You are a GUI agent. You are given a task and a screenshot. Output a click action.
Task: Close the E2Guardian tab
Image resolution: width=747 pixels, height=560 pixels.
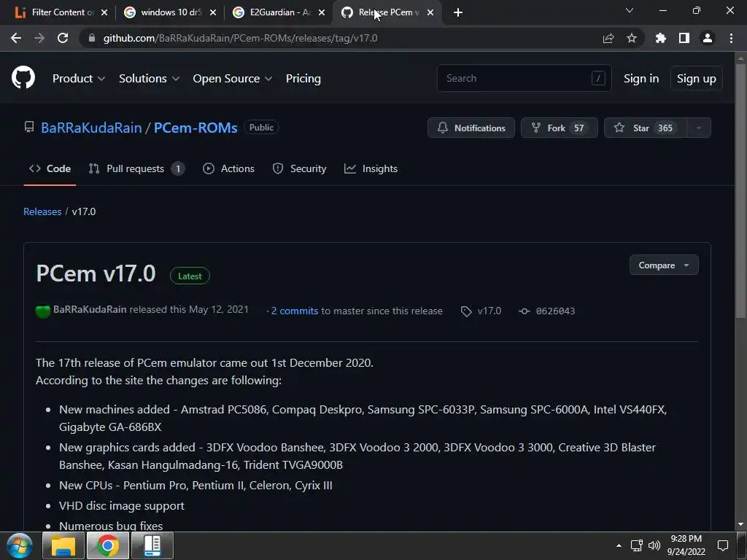point(322,12)
